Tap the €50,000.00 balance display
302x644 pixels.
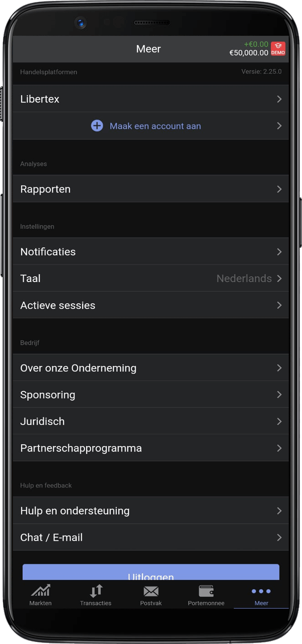(249, 53)
